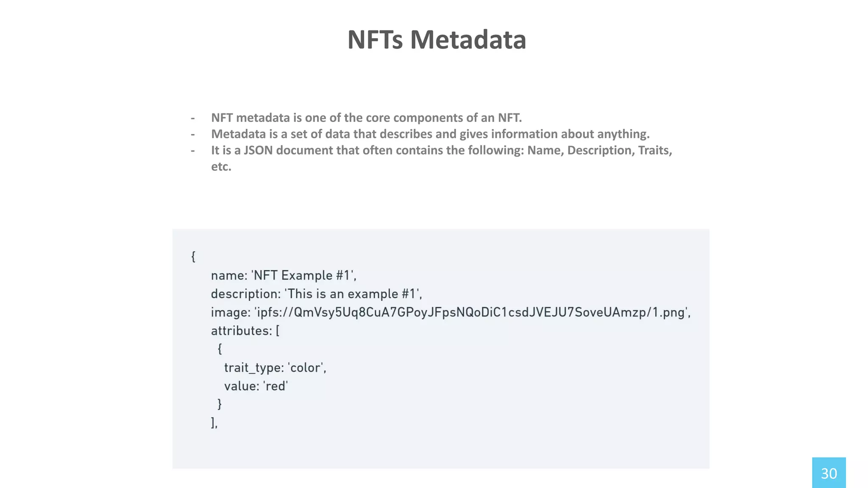868x488 pixels.
Task: Click the dash before 'It is a JSON document'
Action: point(193,150)
